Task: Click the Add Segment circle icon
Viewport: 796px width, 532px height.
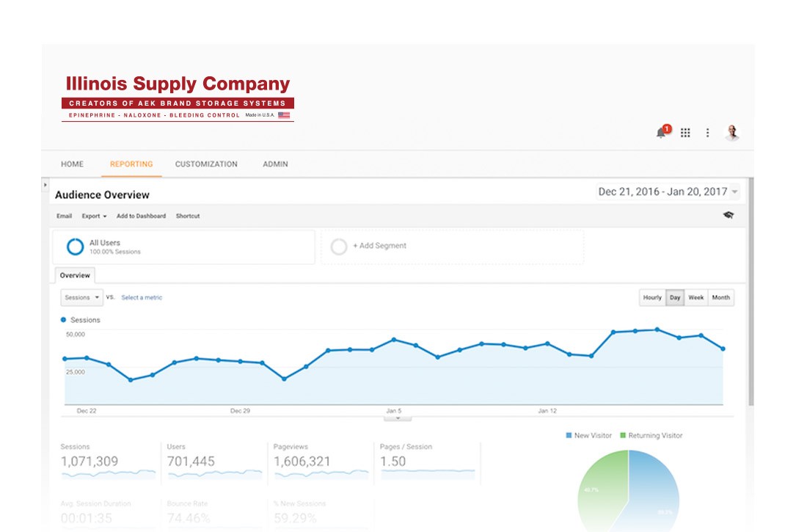Action: (x=338, y=247)
